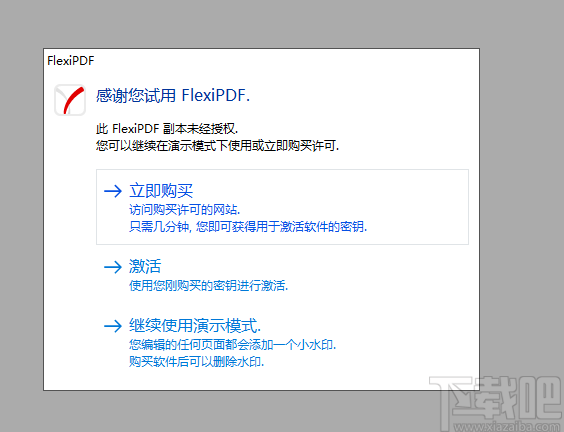Viewport: 564px width, 432px height.
Task: Click the heading 感谢您试用 FlexiPDF
Action: tap(173, 95)
